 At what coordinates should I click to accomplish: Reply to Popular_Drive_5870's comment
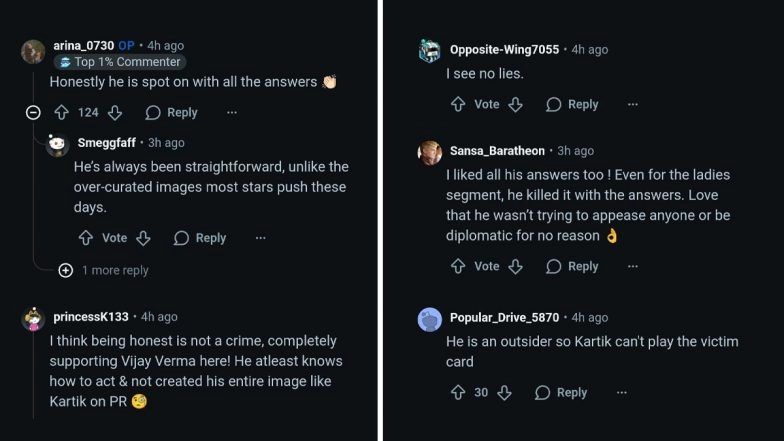click(x=561, y=392)
